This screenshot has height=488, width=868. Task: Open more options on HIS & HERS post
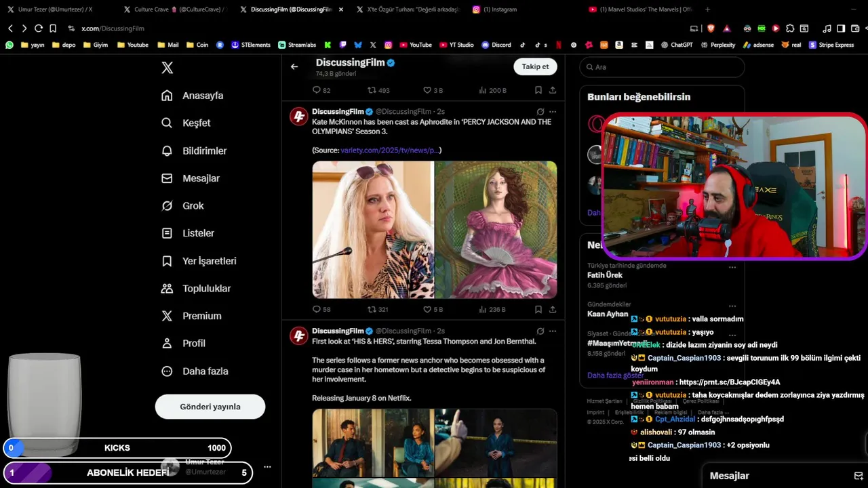coord(553,331)
